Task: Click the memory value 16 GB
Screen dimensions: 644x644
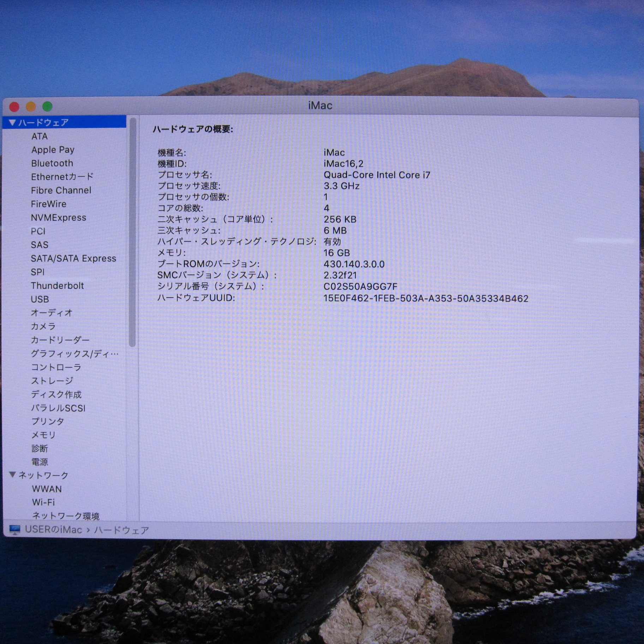Action: point(336,253)
